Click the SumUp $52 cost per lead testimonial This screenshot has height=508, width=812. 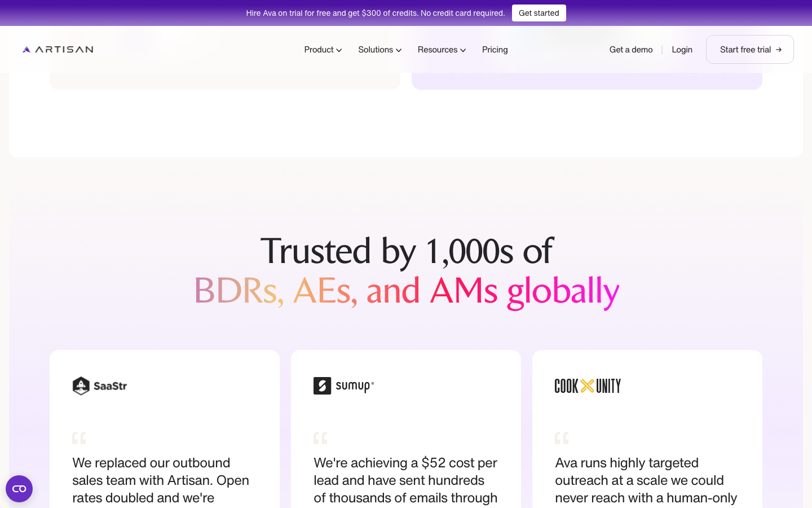[x=405, y=480]
